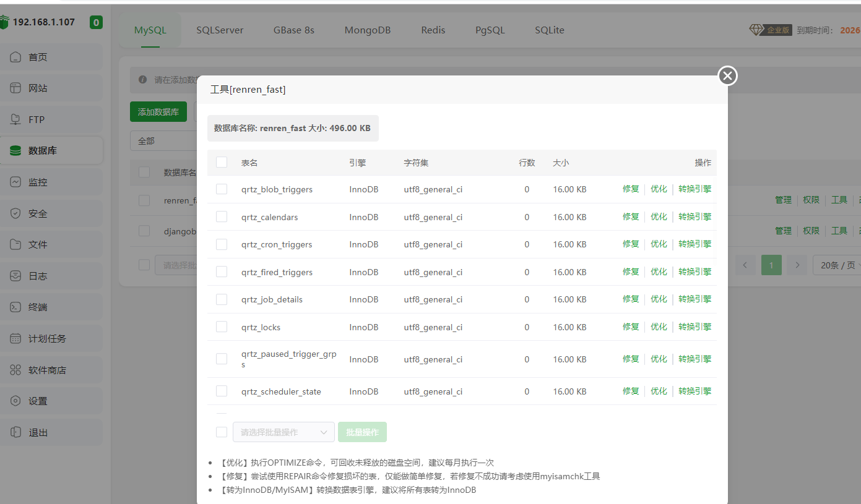The width and height of the screenshot is (861, 504).
Task: Check the qrtz_blob_triggers row checkbox
Action: [222, 189]
